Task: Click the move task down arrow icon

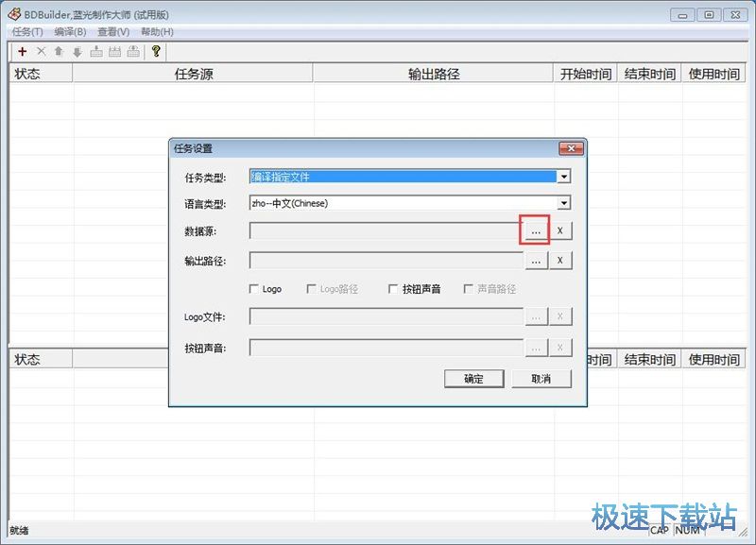Action: coord(77,52)
